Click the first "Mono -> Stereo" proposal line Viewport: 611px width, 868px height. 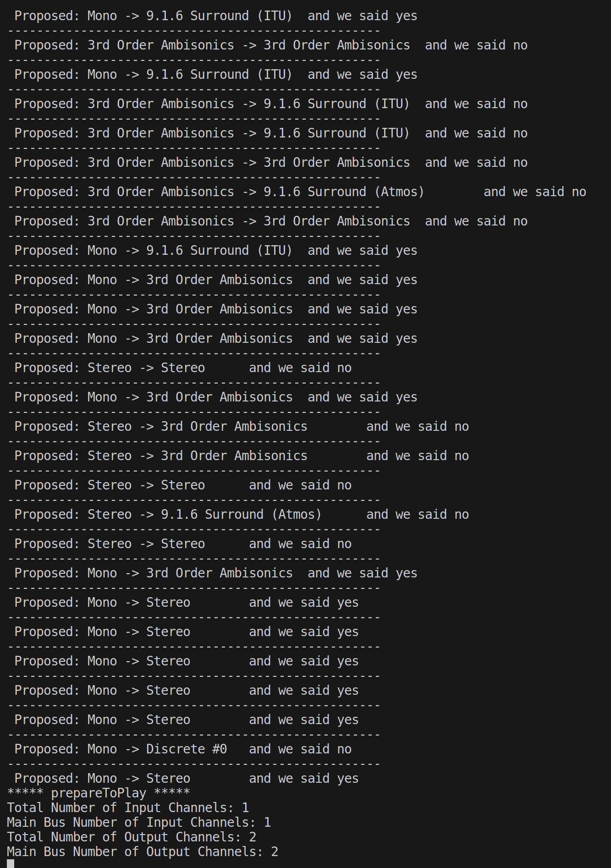[x=138, y=602]
